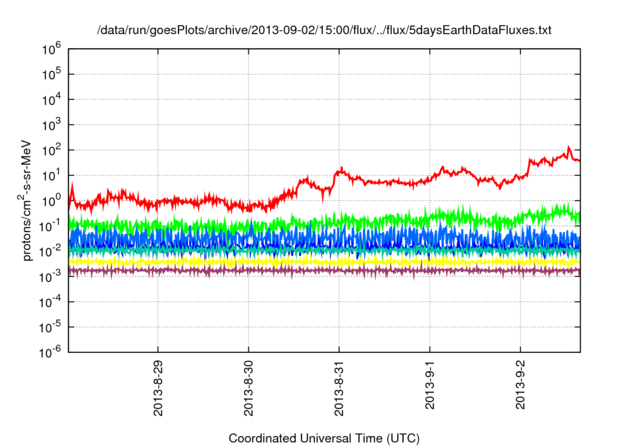The width and height of the screenshot is (640, 448).
Task: Click the 10^-1 y-axis tick label
Action: [x=51, y=226]
